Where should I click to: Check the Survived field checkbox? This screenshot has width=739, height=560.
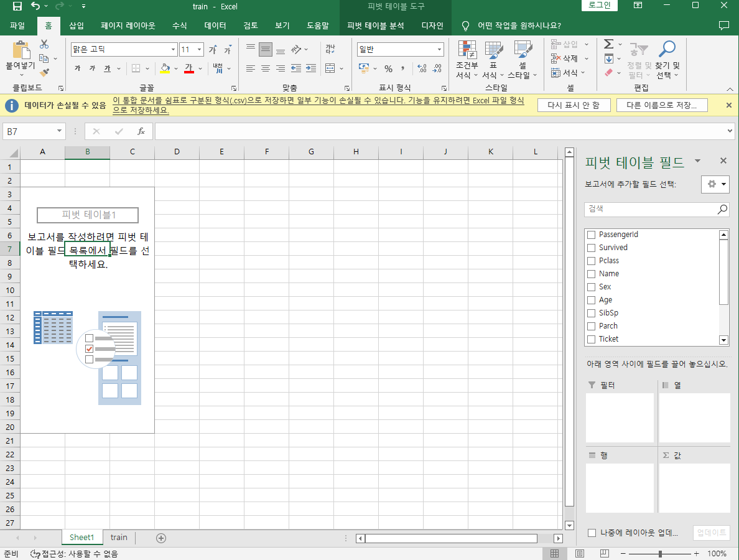[591, 248]
